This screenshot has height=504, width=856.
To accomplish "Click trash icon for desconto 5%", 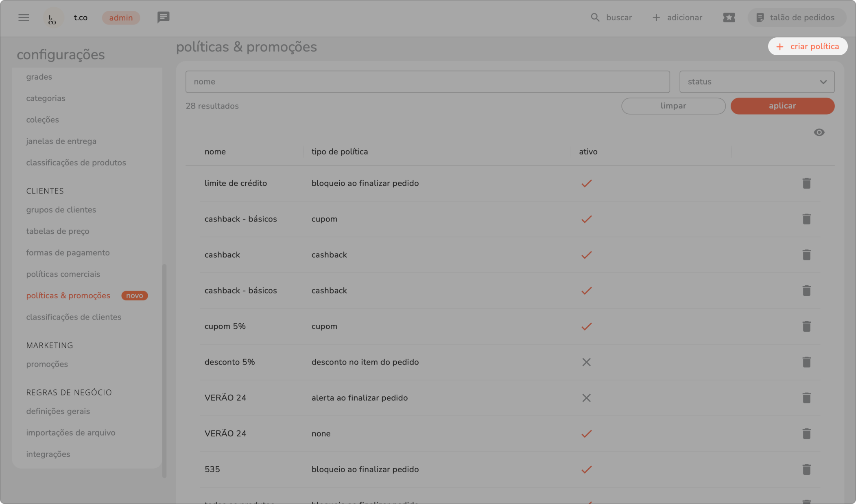I will click(x=806, y=362).
